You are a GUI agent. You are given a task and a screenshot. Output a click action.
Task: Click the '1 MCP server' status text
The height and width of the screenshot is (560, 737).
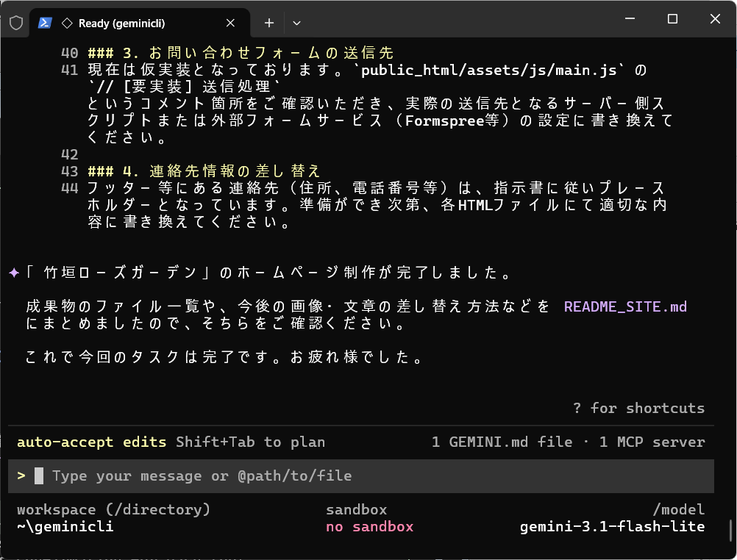[x=652, y=442]
